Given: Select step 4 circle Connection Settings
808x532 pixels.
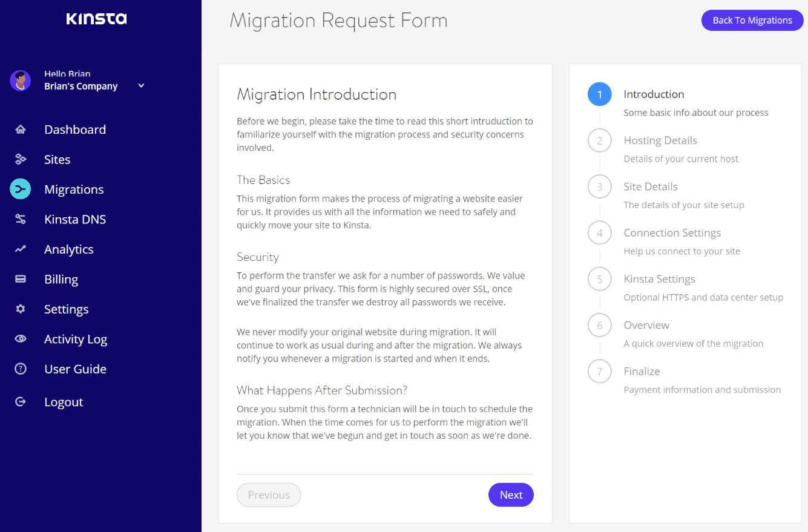Looking at the screenshot, I should [600, 233].
